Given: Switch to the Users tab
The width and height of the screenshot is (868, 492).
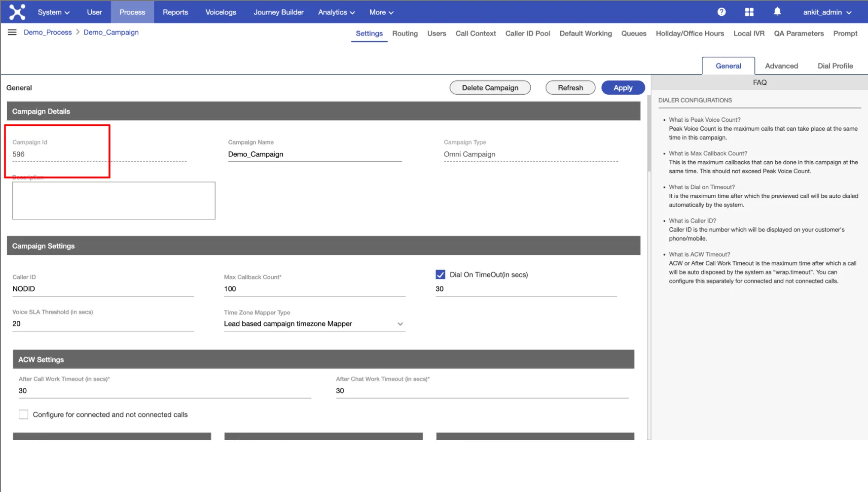Looking at the screenshot, I should click(x=436, y=34).
